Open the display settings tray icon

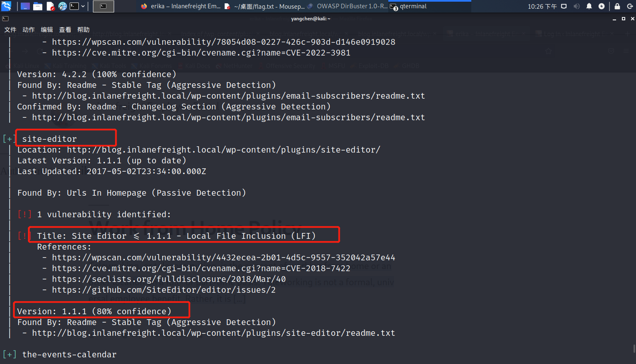point(564,6)
